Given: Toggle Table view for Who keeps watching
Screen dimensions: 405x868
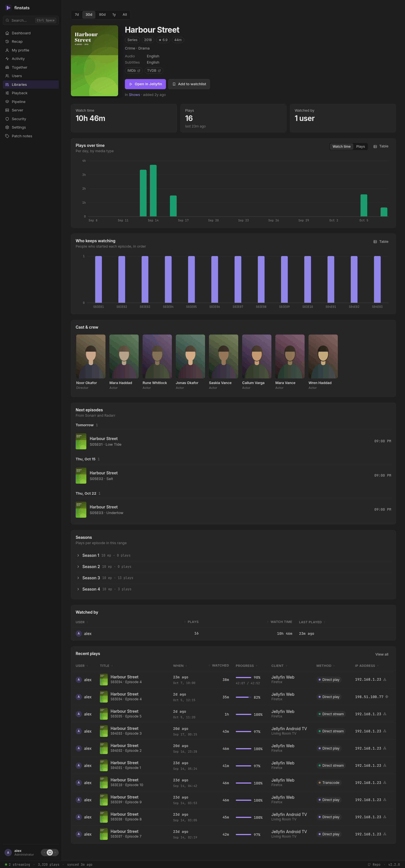Looking at the screenshot, I should click(381, 242).
